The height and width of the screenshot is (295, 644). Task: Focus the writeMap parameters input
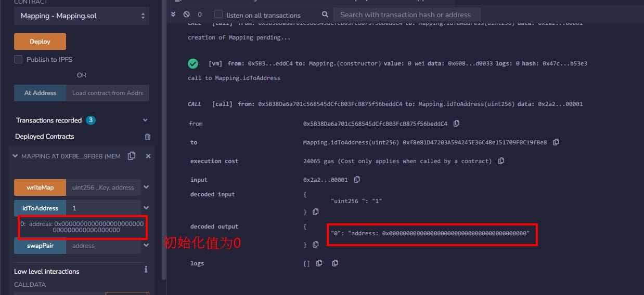(104, 187)
